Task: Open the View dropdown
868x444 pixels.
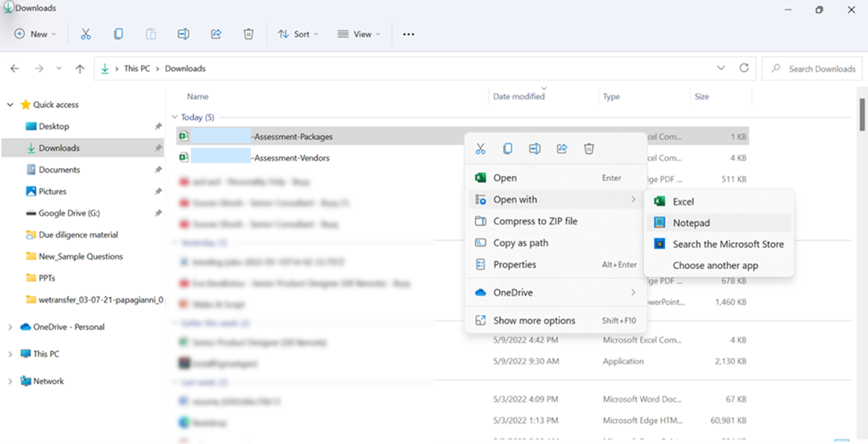Action: coord(359,34)
